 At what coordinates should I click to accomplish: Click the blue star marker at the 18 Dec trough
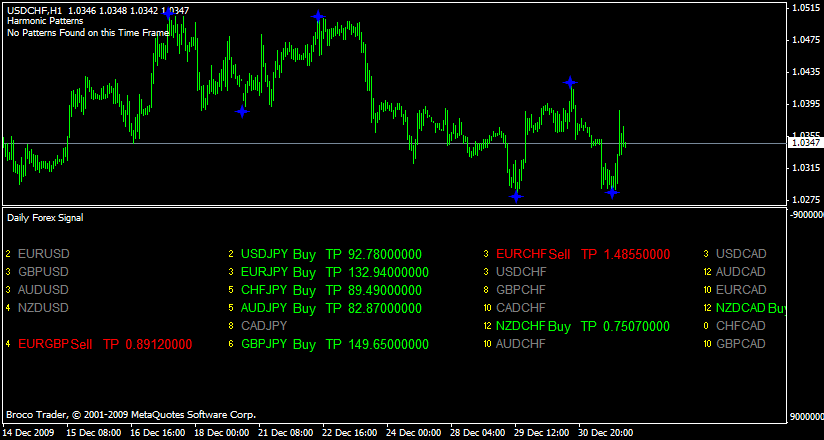(x=242, y=111)
